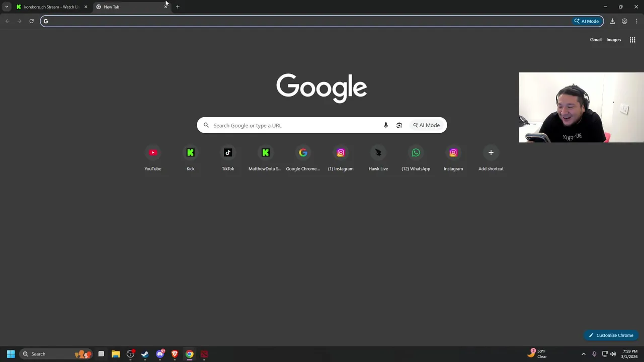This screenshot has height=362, width=644.
Task: Open the Instagram shortcut without a notification count
Action: click(x=453, y=158)
